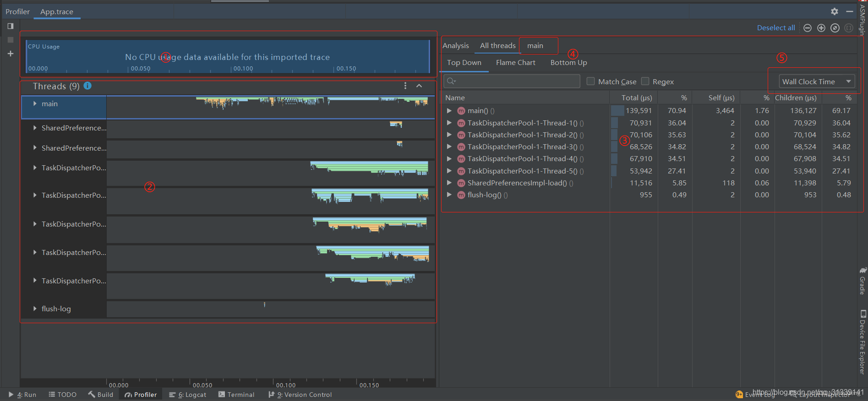Open the Logcat tool window
Image resolution: width=868 pixels, height=401 pixels.
(188, 395)
